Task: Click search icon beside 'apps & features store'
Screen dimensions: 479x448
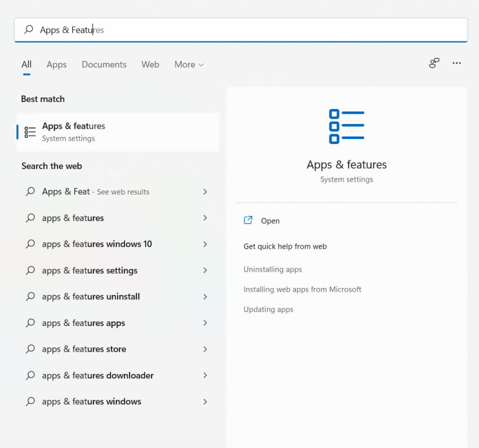Action: (x=30, y=349)
